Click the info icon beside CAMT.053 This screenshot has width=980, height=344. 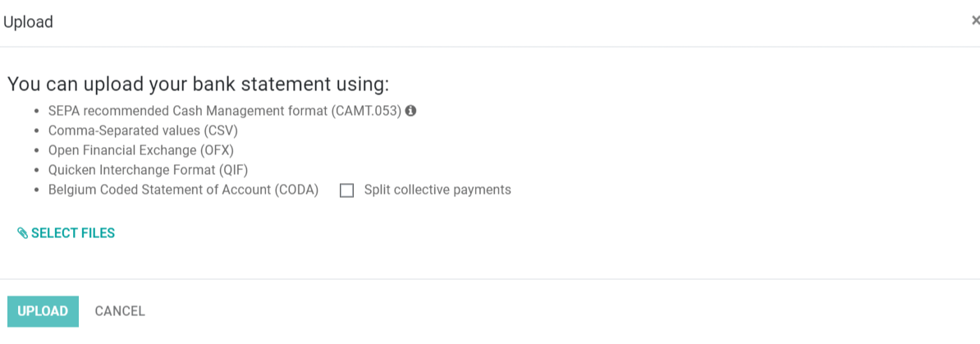coord(411,111)
